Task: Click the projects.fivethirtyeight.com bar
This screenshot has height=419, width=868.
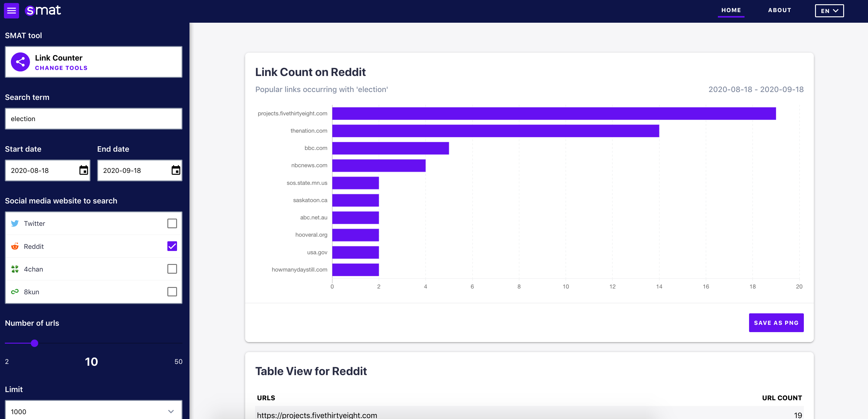Action: pos(554,114)
